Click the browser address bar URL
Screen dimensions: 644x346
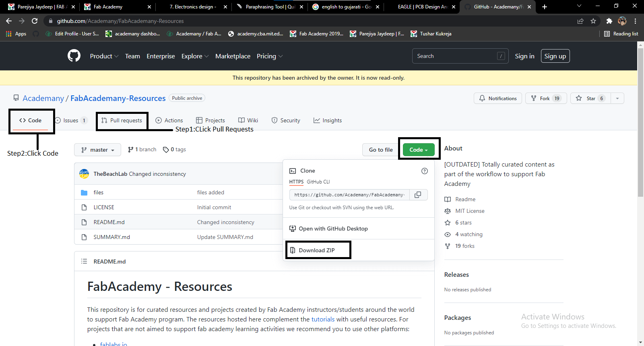click(x=120, y=21)
